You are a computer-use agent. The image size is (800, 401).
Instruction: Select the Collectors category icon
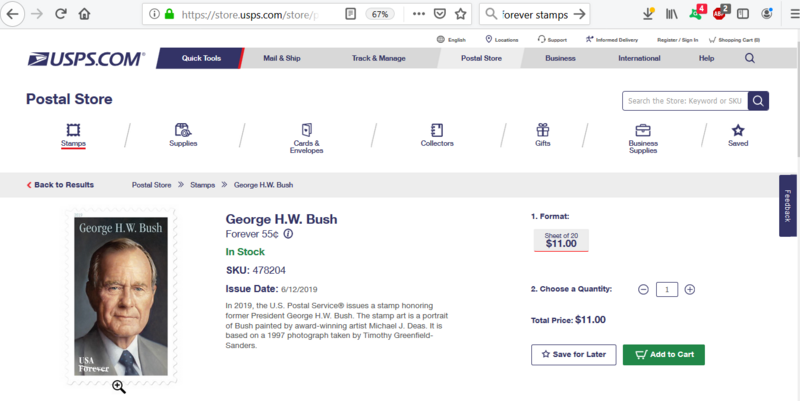click(x=437, y=135)
